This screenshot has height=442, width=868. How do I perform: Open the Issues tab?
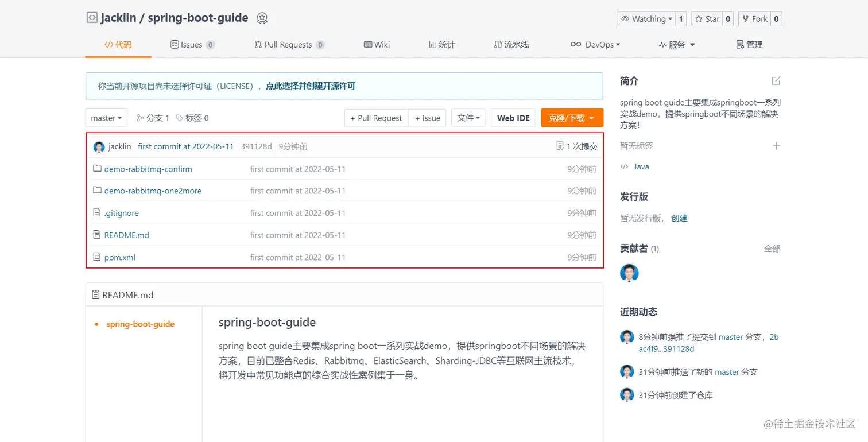193,45
